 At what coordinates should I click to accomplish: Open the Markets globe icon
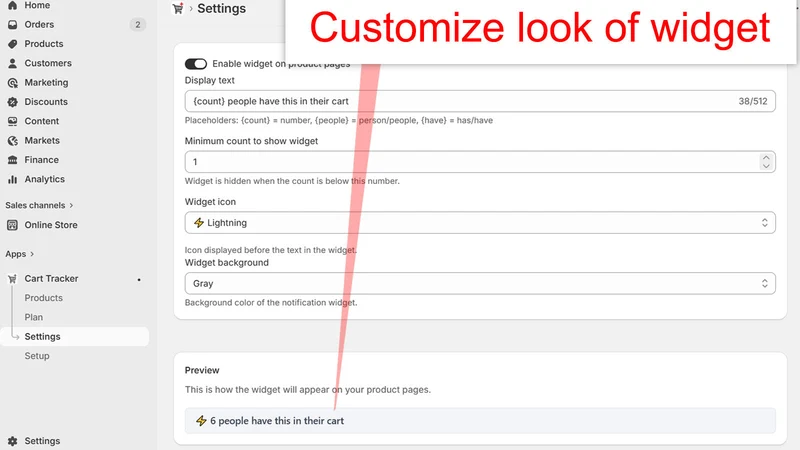[x=13, y=140]
